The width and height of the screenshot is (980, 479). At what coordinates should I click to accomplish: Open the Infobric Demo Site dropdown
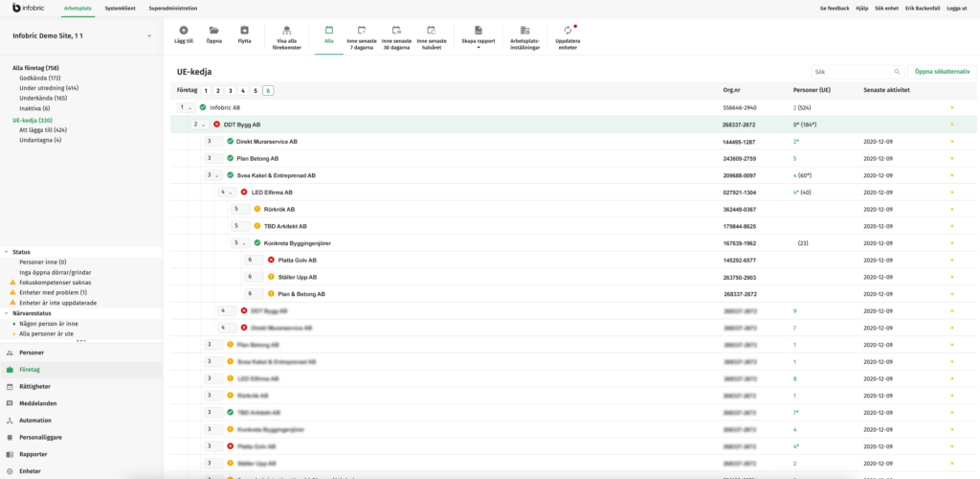(149, 36)
